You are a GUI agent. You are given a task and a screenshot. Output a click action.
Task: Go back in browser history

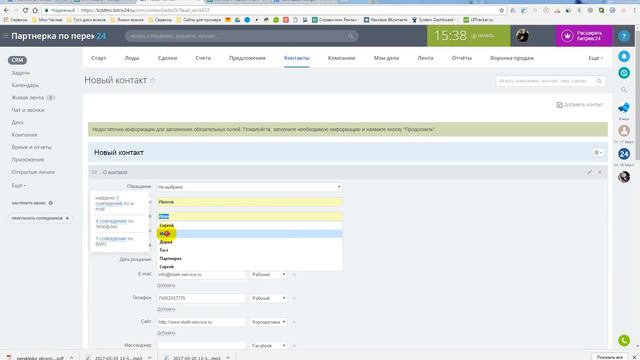(x=6, y=10)
